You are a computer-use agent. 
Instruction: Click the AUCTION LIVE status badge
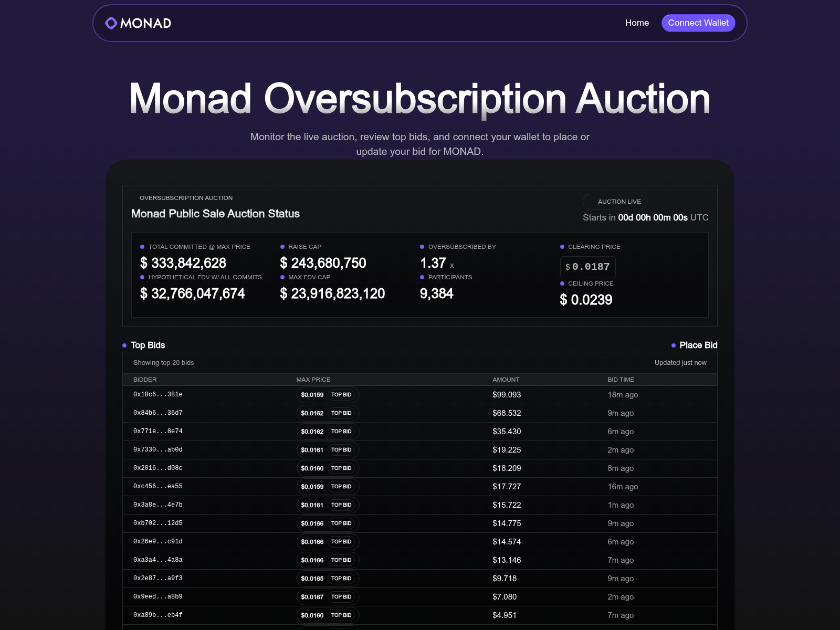point(615,202)
